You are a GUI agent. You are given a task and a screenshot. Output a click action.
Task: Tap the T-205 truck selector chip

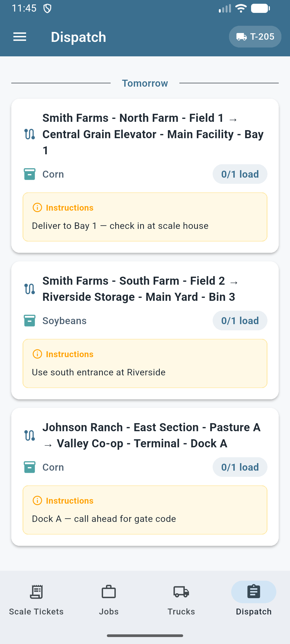[255, 37]
